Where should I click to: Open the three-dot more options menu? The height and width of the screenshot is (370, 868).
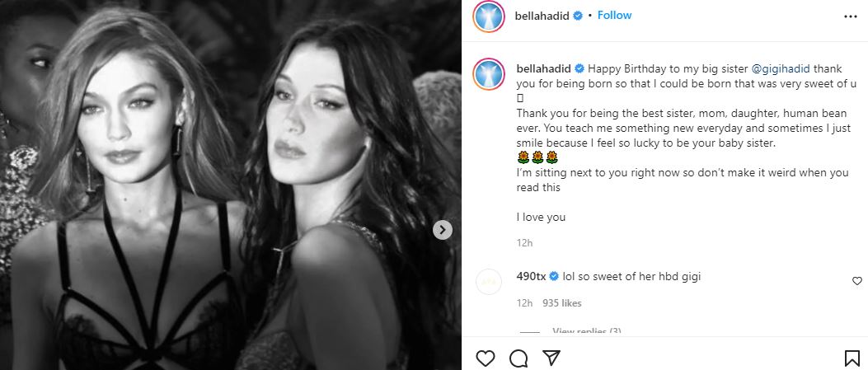[x=851, y=16]
